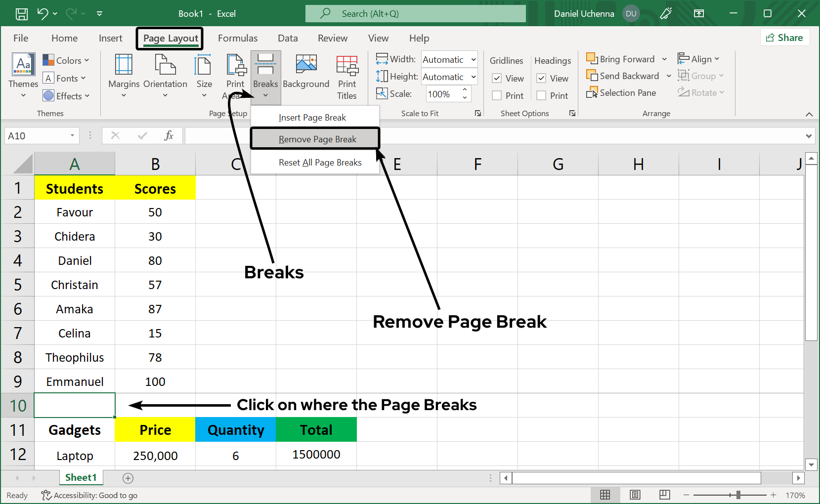This screenshot has height=504, width=820.
Task: Disable View under Headings
Action: (541, 78)
